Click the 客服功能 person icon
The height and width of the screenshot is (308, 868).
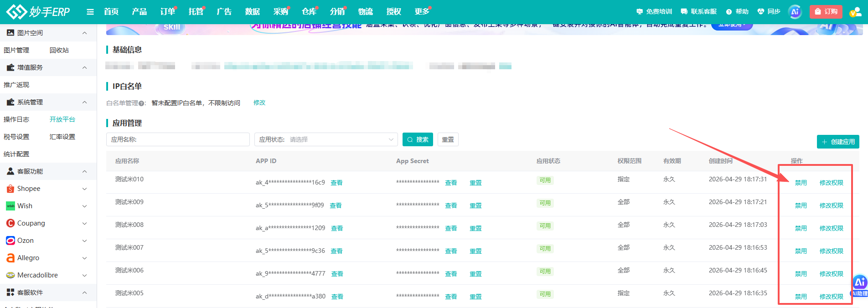point(10,171)
